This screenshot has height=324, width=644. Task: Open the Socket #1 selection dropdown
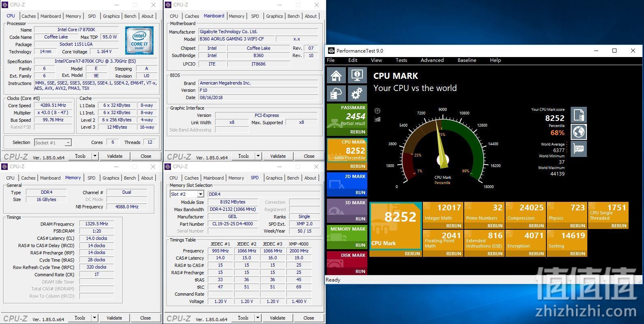68,142
